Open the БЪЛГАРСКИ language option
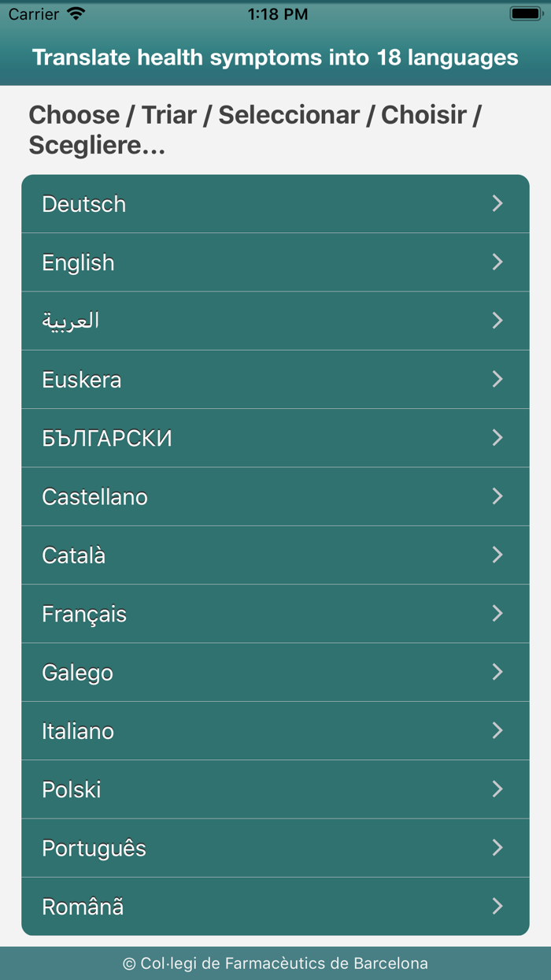The width and height of the screenshot is (551, 980). (x=275, y=438)
